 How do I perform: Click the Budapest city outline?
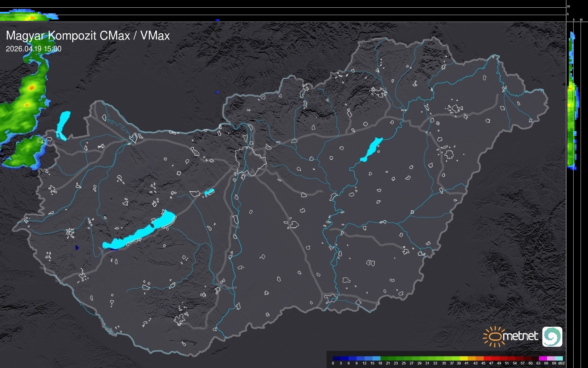click(251, 161)
